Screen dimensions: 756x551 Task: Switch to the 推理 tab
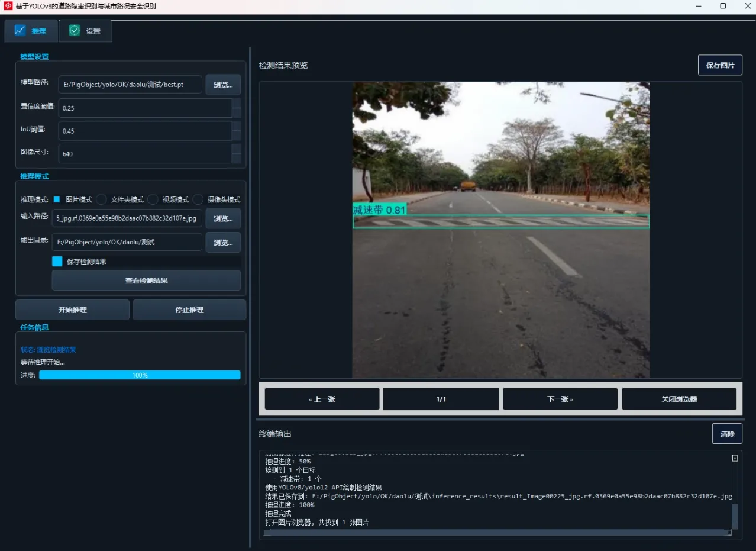31,31
